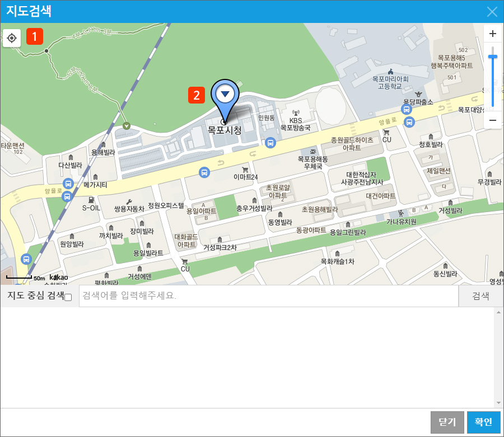Image resolution: width=504 pixels, height=437 pixels.
Task: Click the map zoom level slider handle
Action: (493, 56)
